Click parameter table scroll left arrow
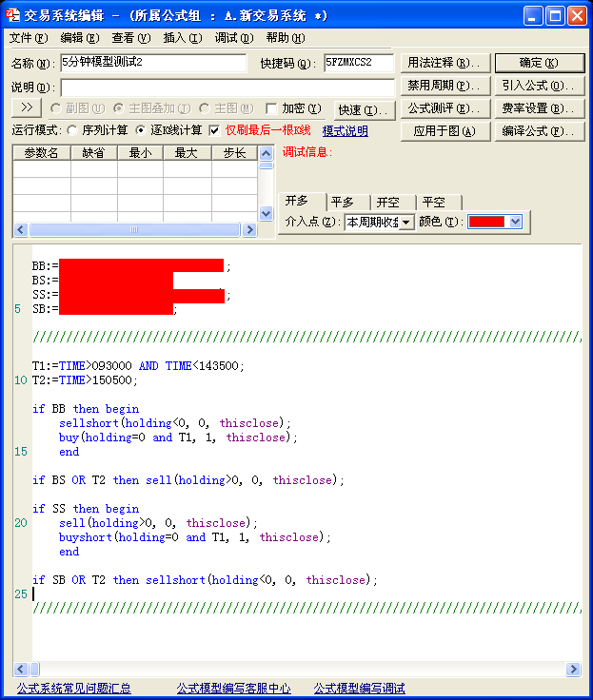 click(21, 229)
